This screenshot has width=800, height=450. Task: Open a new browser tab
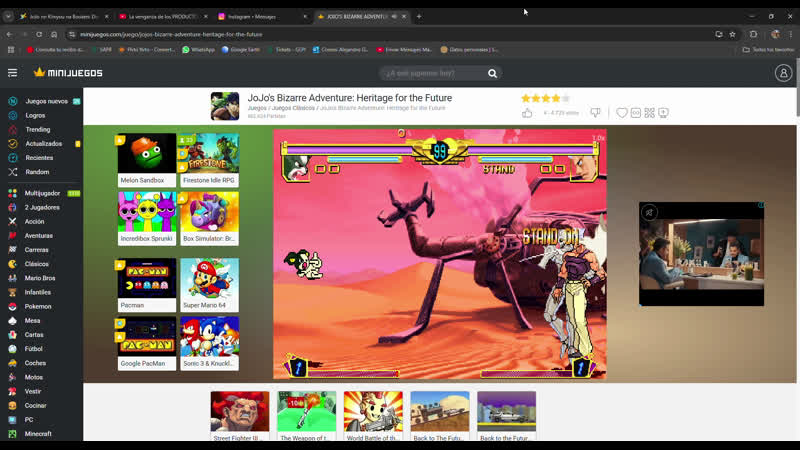419,16
